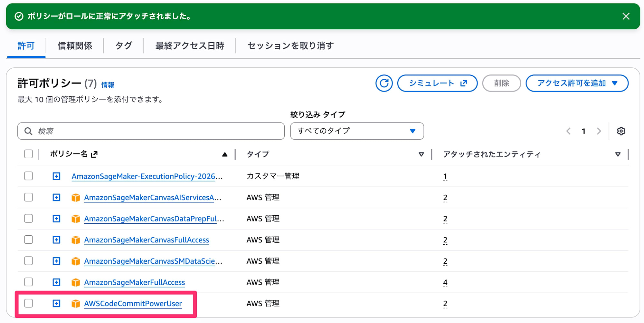Click the シミュレート button

coord(437,83)
